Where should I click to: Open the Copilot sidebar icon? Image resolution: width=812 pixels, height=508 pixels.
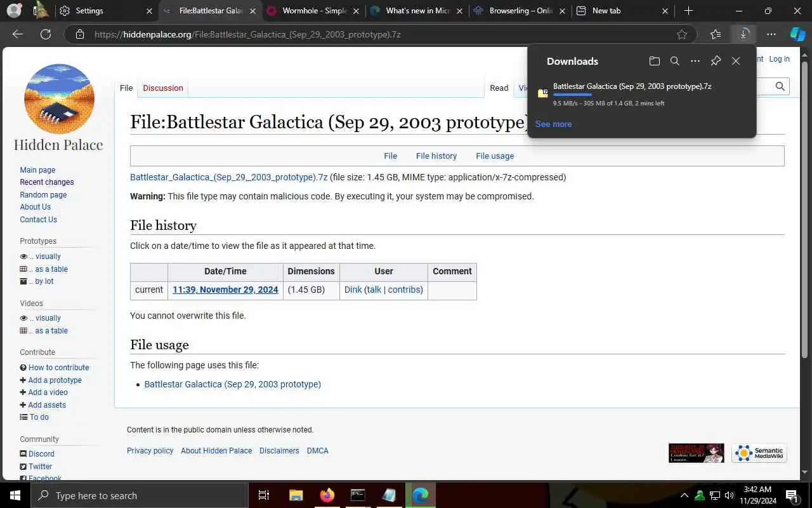(797, 34)
